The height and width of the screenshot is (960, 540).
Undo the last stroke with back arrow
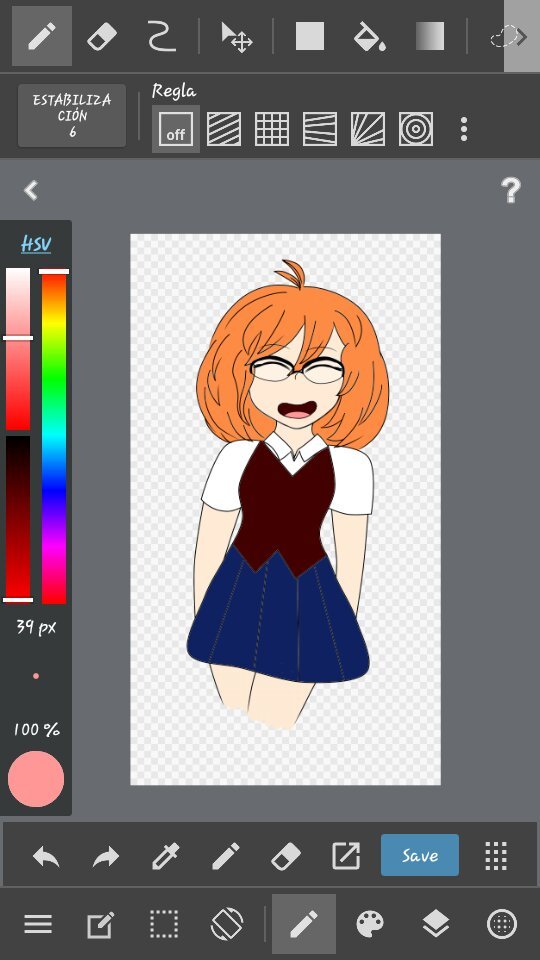46,855
